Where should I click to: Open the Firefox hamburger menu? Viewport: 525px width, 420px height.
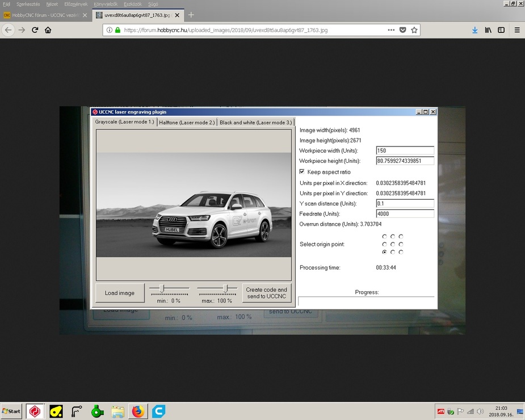(516, 30)
